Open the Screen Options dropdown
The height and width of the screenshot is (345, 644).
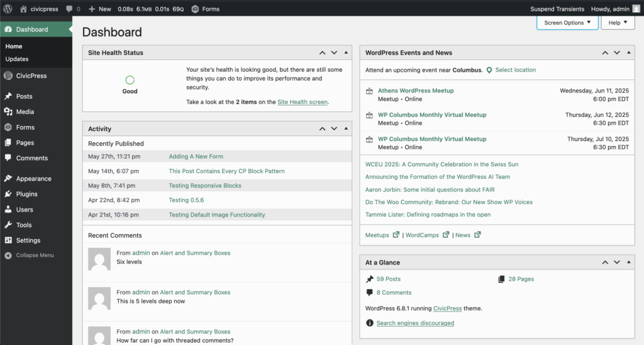[x=567, y=23]
